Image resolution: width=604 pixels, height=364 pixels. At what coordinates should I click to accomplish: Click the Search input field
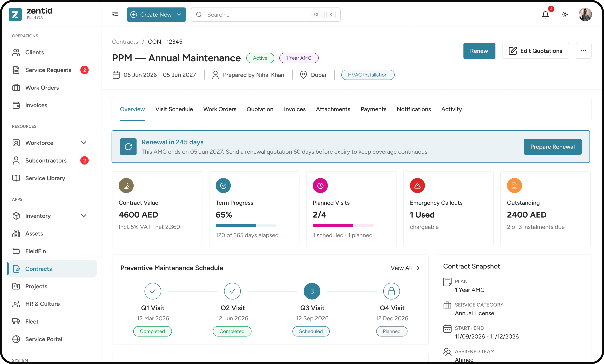(x=266, y=15)
